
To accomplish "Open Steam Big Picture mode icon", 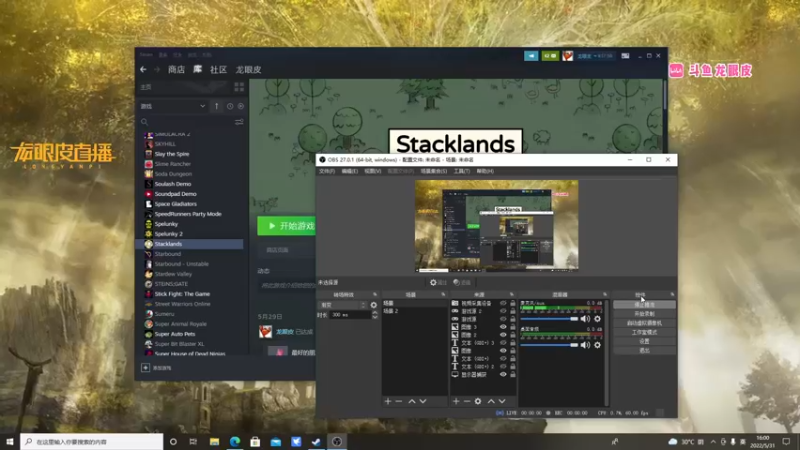I will point(625,56).
